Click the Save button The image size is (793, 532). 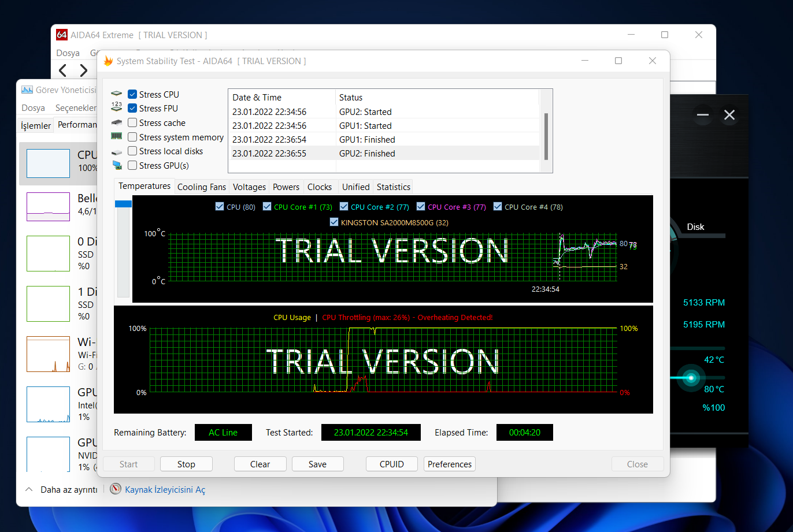tap(317, 464)
